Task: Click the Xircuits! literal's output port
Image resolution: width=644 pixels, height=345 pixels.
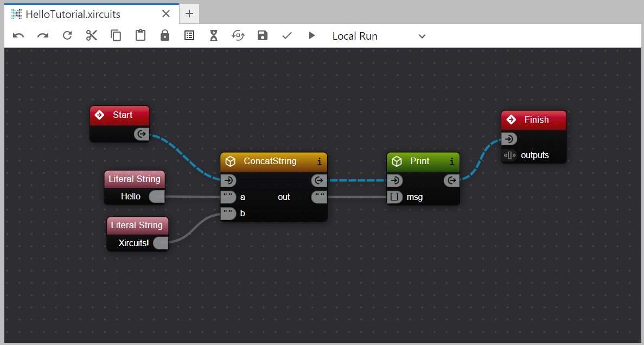Action: tap(161, 243)
